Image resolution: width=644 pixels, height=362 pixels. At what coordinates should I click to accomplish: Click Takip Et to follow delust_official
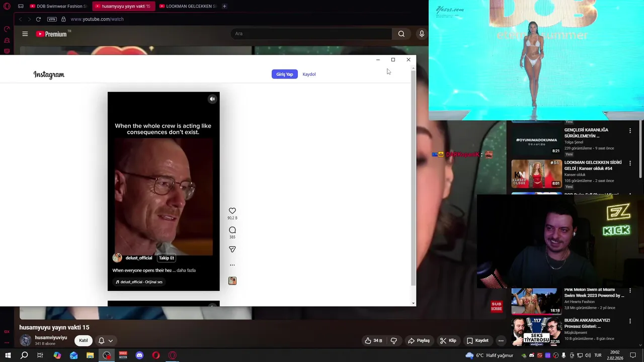(x=166, y=258)
